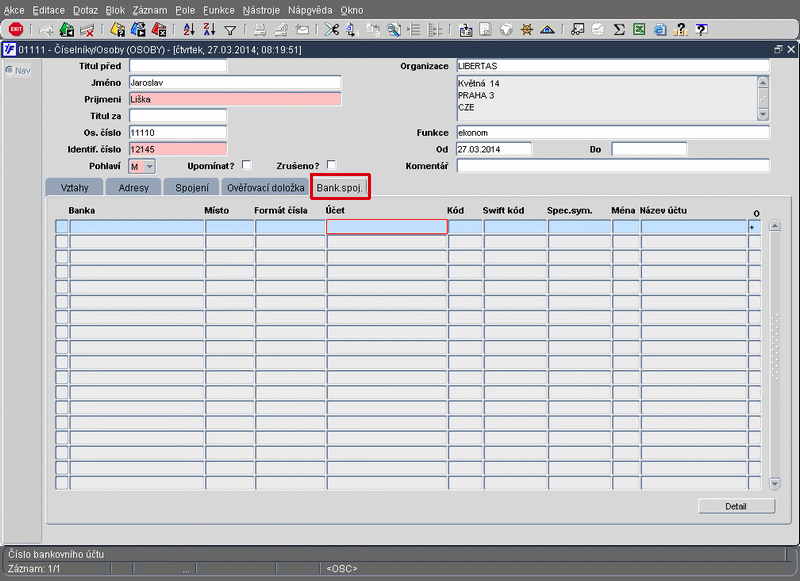The width and height of the screenshot is (800, 581).
Task: Click the magnifier search icon in toolbar
Action: 393,30
